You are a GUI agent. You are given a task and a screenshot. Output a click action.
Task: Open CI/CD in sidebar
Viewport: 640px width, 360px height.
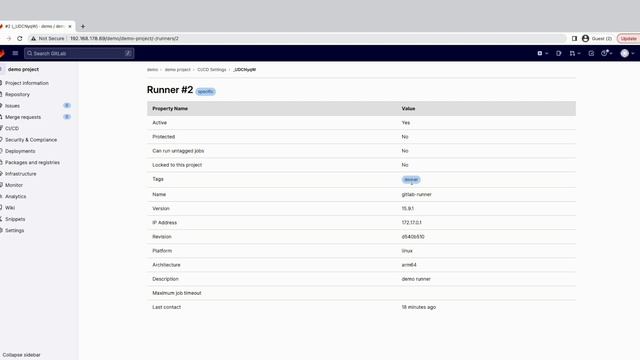point(12,128)
